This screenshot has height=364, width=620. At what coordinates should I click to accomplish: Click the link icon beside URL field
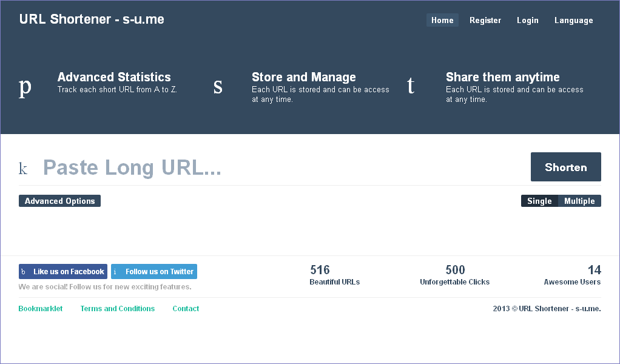tap(23, 169)
